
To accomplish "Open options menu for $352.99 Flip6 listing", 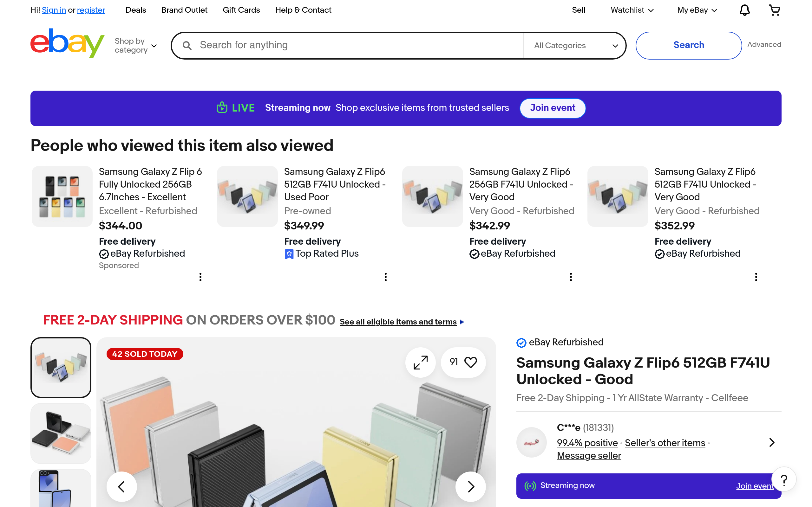I will tap(756, 277).
